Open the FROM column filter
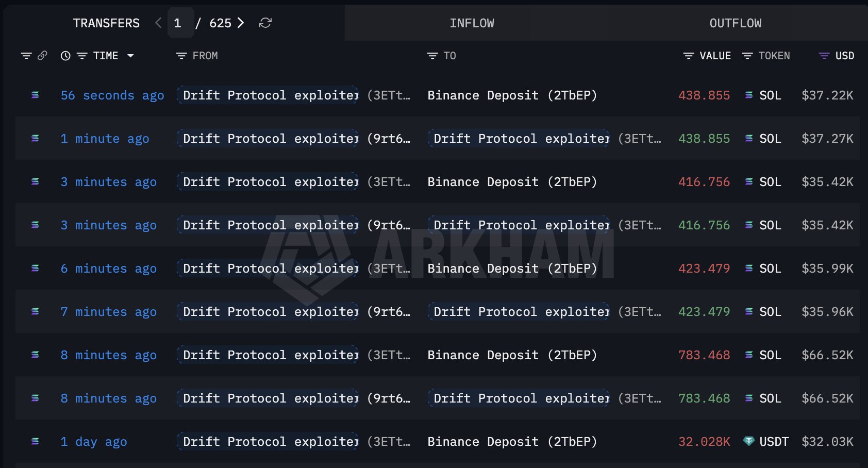Viewport: 868px width, 468px height. (181, 56)
